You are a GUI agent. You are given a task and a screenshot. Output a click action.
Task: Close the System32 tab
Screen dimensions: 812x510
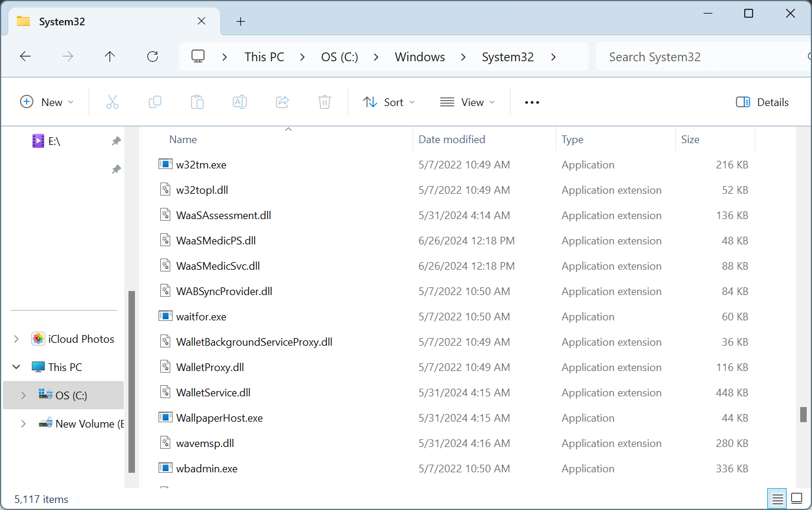click(201, 21)
